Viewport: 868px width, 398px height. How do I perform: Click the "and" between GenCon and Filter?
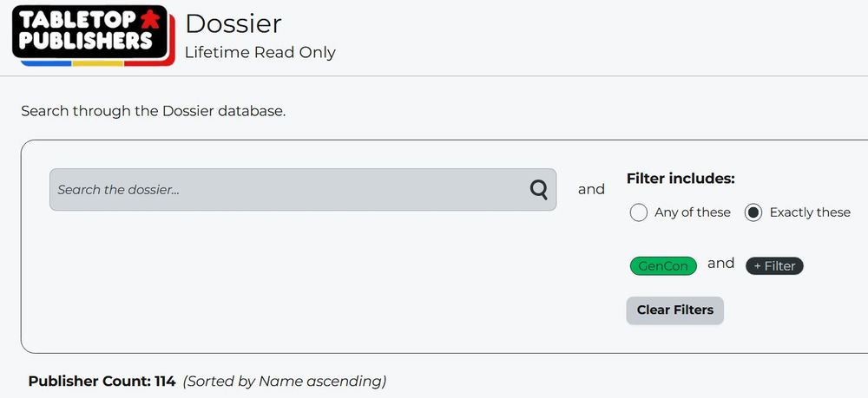(x=720, y=263)
